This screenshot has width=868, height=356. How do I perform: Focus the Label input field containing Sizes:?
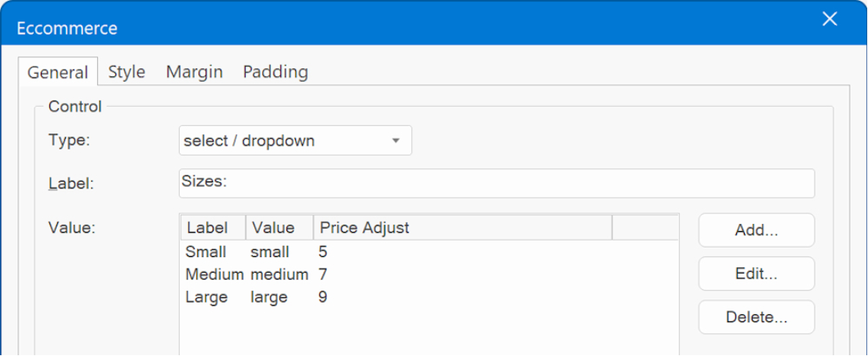point(497,184)
